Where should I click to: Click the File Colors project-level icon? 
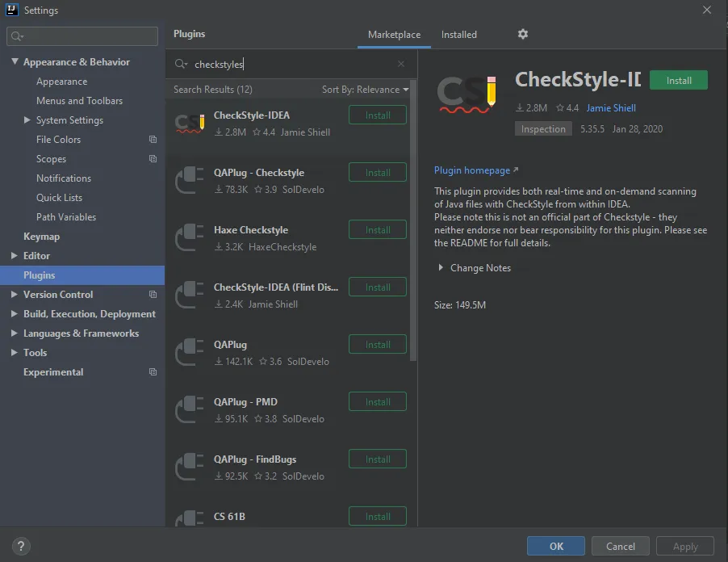coord(153,140)
